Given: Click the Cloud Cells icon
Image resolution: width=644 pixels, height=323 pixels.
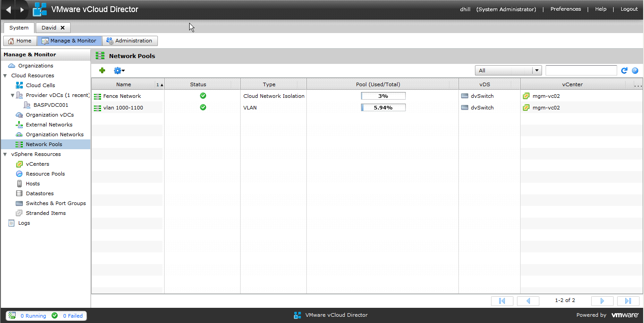Looking at the screenshot, I should click(x=19, y=85).
